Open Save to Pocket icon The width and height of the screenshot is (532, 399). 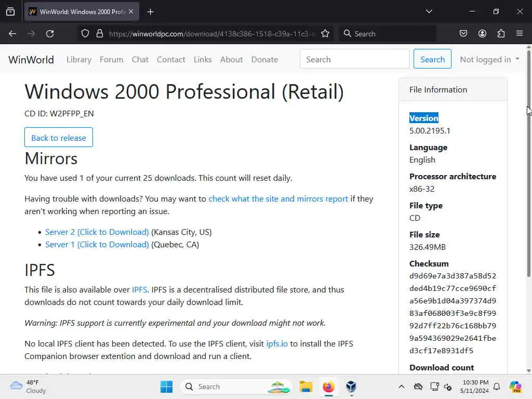[463, 34]
